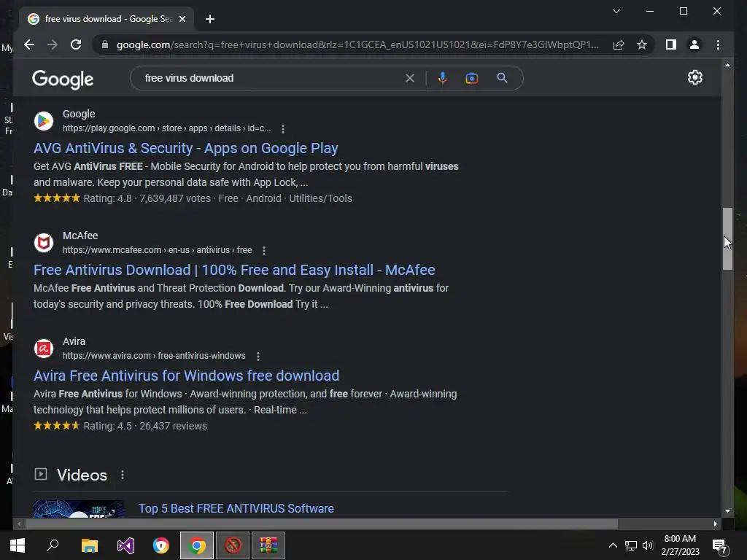Open Avira Free Antivirus for Windows link

(x=186, y=376)
